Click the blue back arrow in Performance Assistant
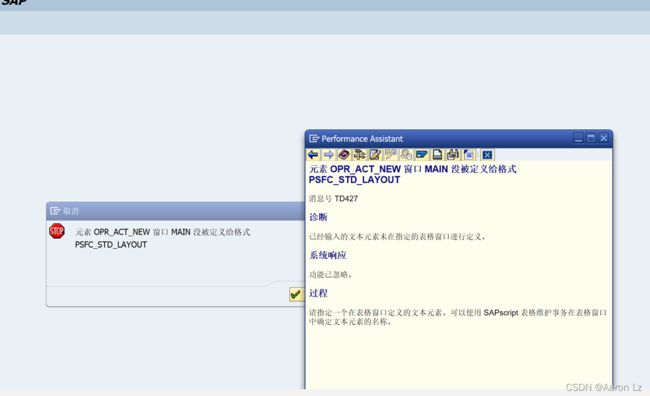 coord(313,155)
